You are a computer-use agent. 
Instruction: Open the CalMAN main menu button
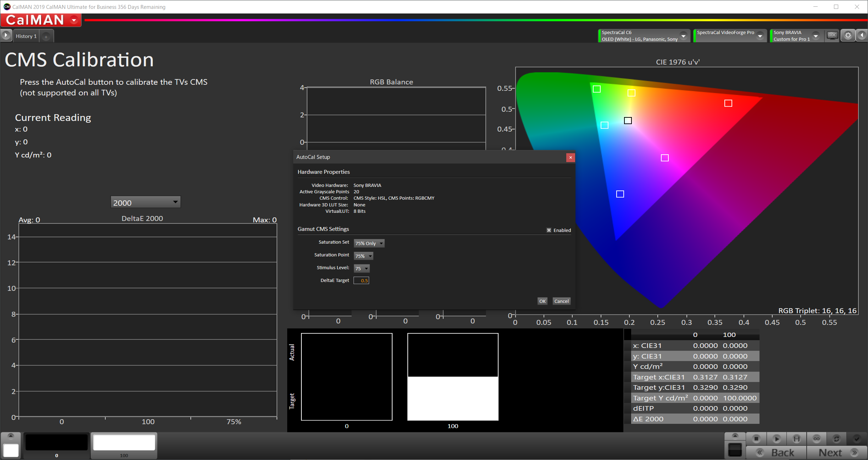coord(41,20)
